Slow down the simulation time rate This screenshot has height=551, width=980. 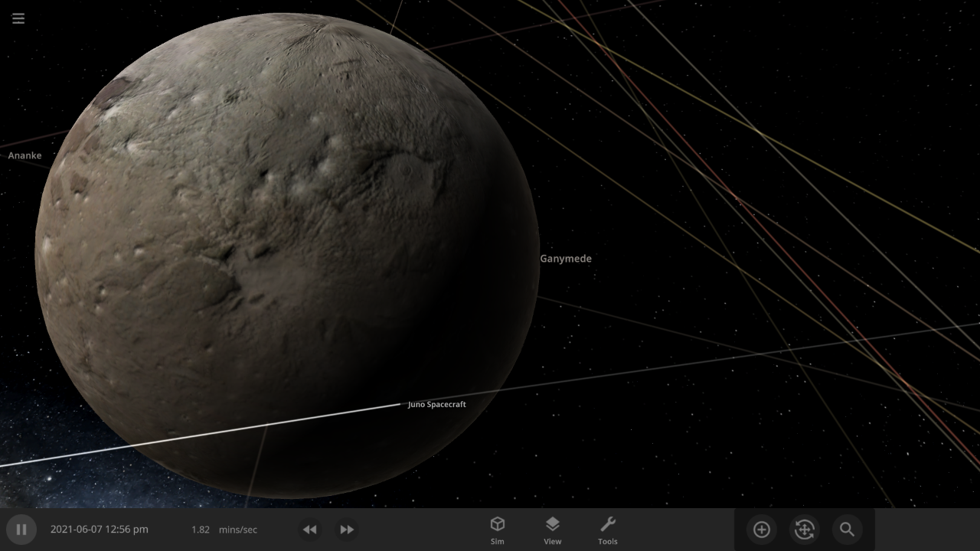pyautogui.click(x=309, y=530)
